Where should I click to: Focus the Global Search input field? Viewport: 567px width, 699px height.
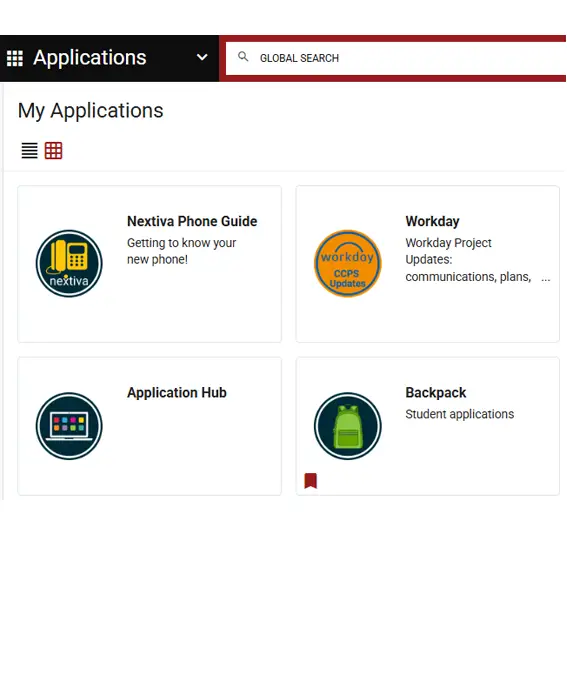396,58
